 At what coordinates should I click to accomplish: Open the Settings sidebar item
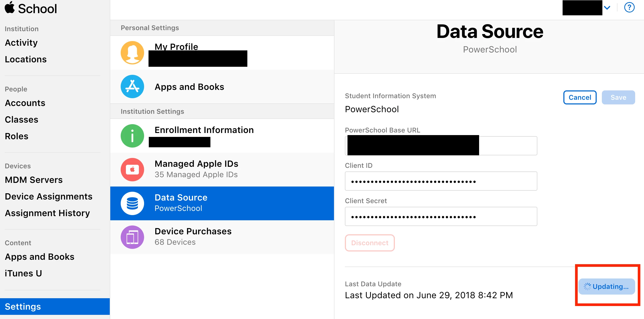point(23,307)
